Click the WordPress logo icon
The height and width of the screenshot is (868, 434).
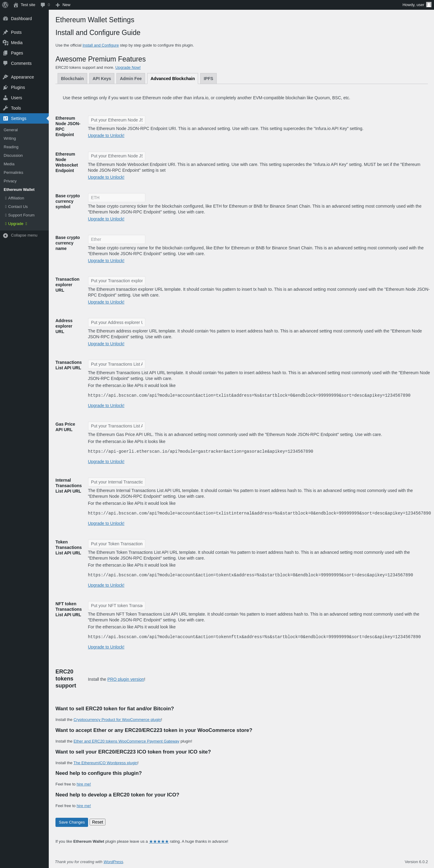(5, 5)
